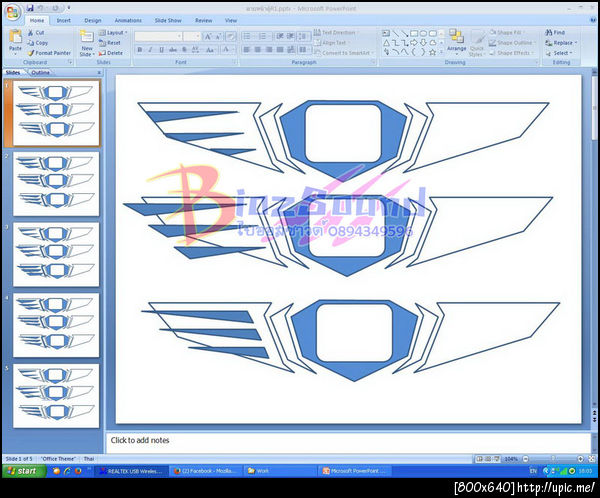Screen dimensions: 600x498
Task: Click the Windows Start button
Action: 24,471
